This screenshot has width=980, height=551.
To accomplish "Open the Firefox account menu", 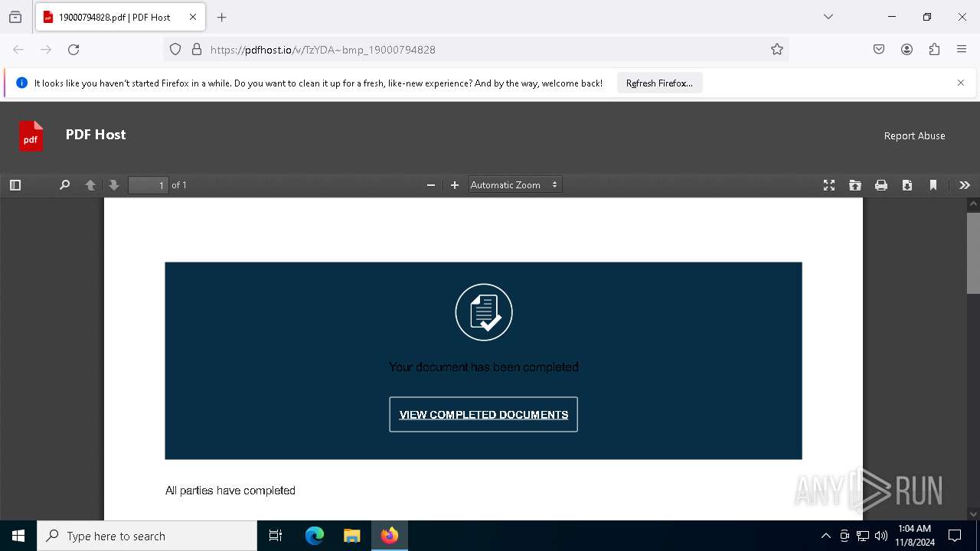I will pos(906,50).
